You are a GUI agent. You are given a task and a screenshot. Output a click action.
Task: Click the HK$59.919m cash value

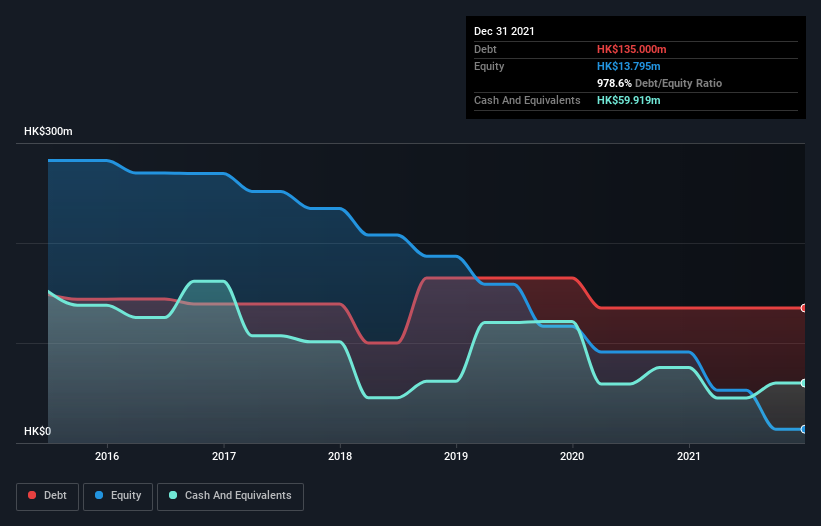(x=628, y=100)
